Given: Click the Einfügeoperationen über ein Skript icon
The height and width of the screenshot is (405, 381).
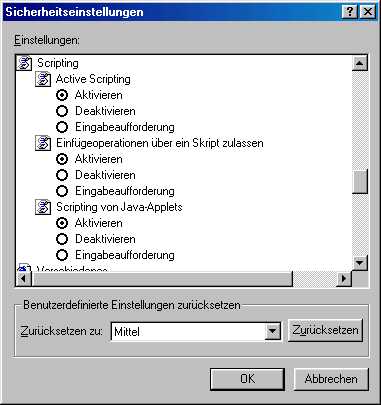Looking at the screenshot, I should pyautogui.click(x=43, y=143).
